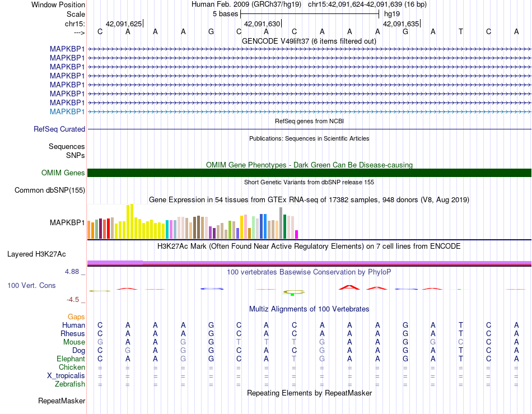Select the OMIM Genes track label
The image size is (532, 414).
[63, 173]
